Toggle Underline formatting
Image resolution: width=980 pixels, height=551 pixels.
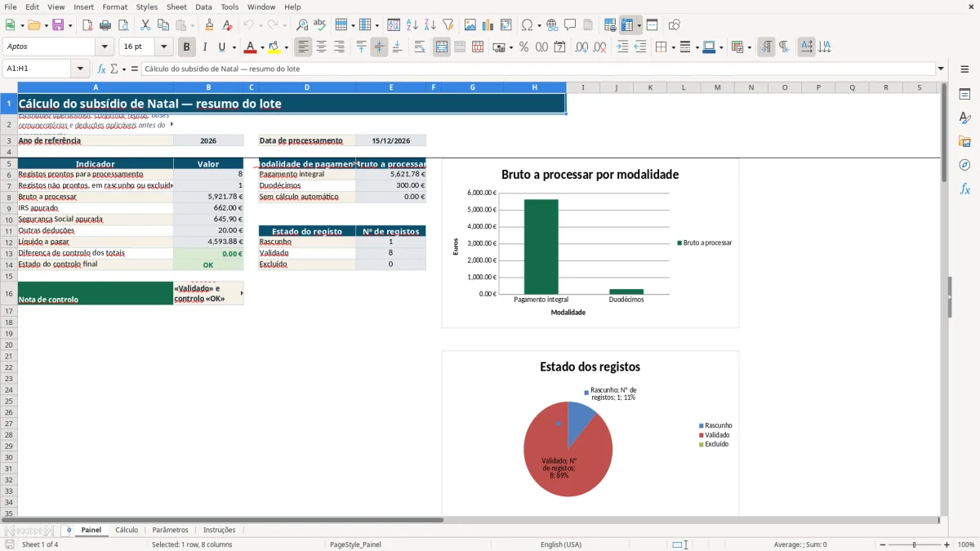tap(221, 47)
